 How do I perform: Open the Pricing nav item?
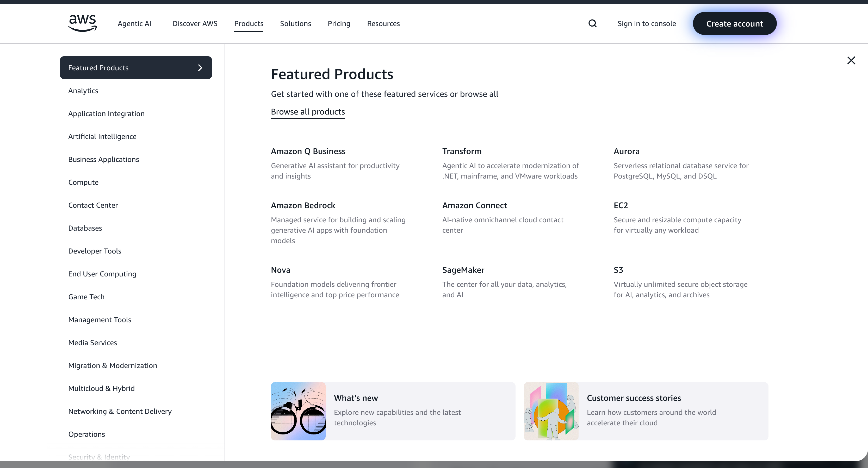click(x=339, y=24)
